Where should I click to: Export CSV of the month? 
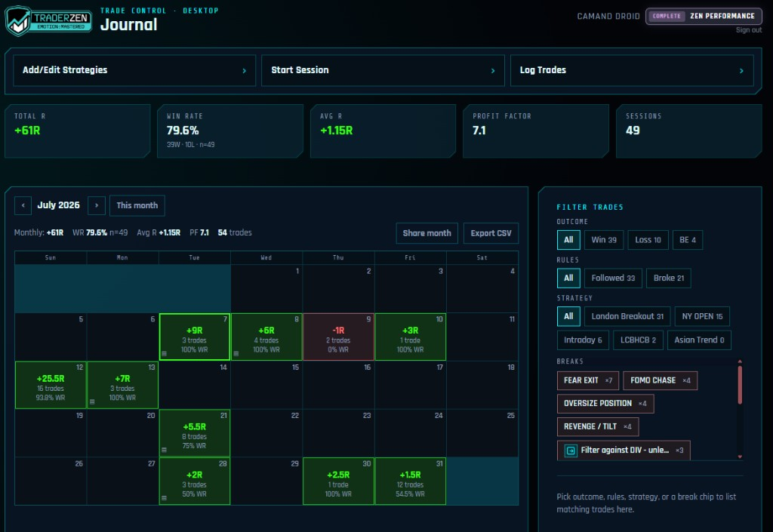[491, 233]
